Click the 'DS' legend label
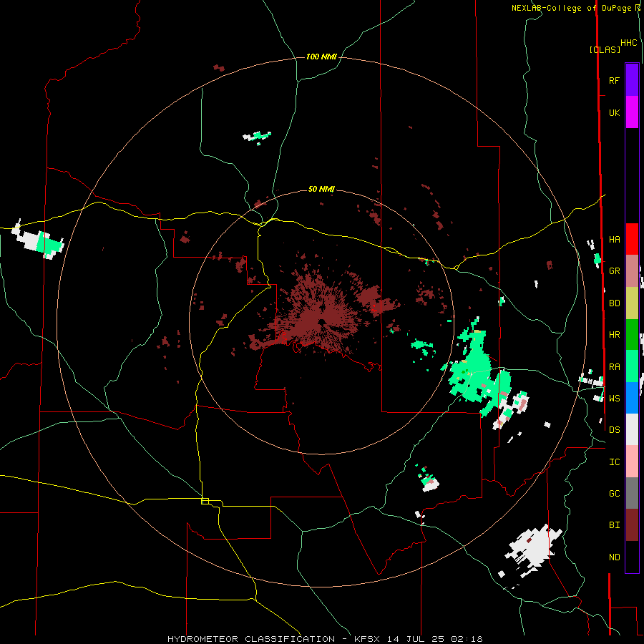 [614, 430]
